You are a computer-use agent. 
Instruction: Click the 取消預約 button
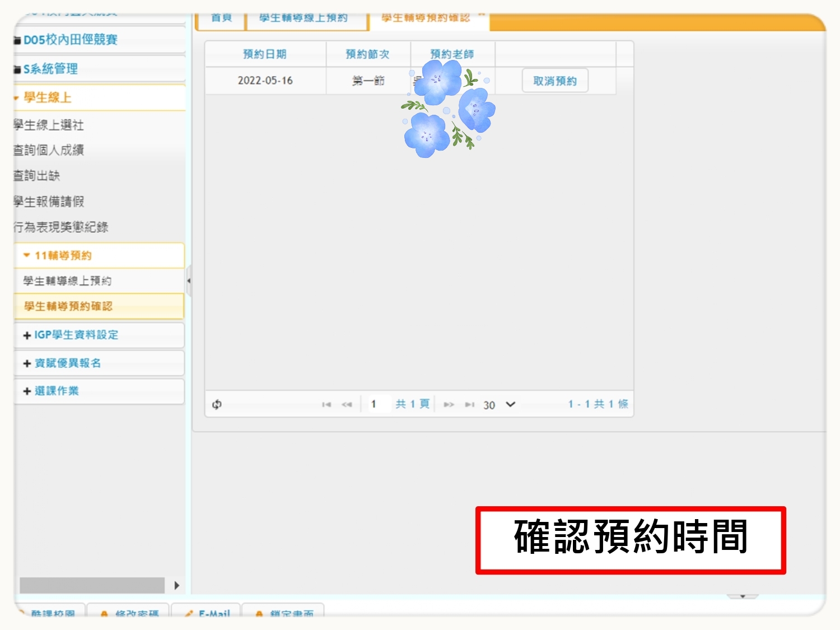(554, 81)
